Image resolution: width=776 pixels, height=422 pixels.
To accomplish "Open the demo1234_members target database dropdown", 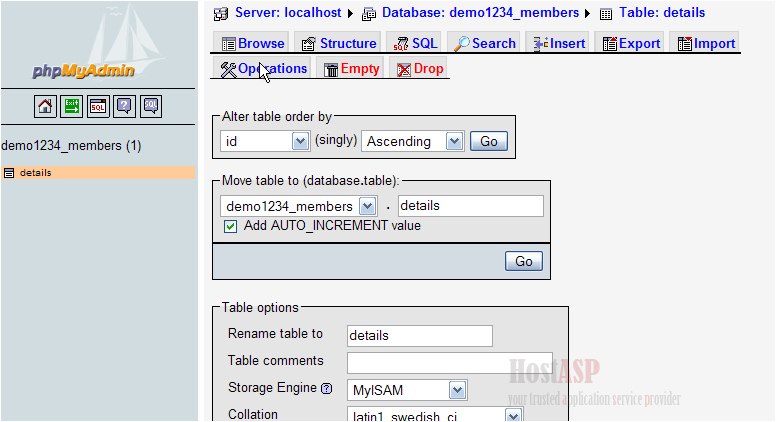I will 298,206.
